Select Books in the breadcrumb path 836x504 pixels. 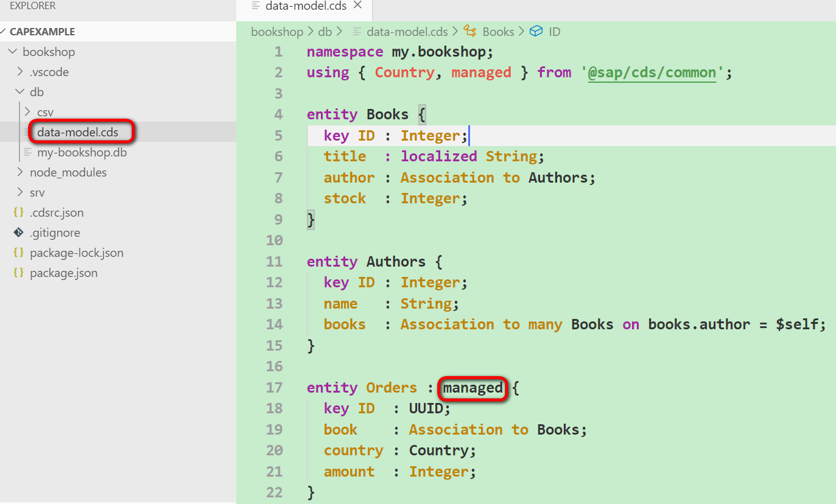(499, 32)
